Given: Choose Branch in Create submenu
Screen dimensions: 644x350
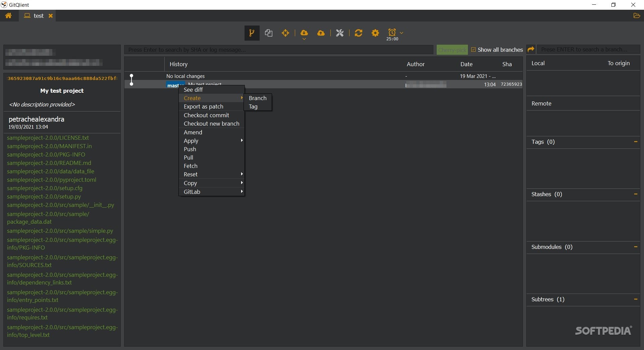Looking at the screenshot, I should tap(258, 98).
